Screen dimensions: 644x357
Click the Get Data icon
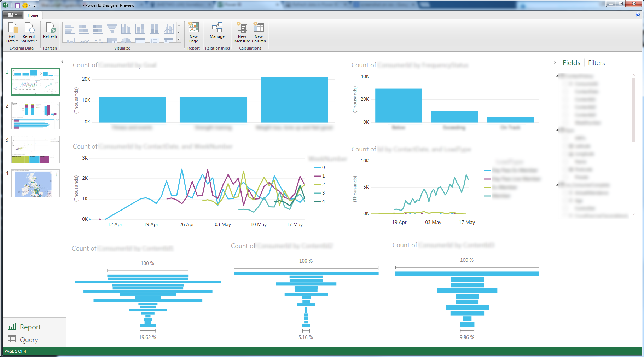coord(12,28)
